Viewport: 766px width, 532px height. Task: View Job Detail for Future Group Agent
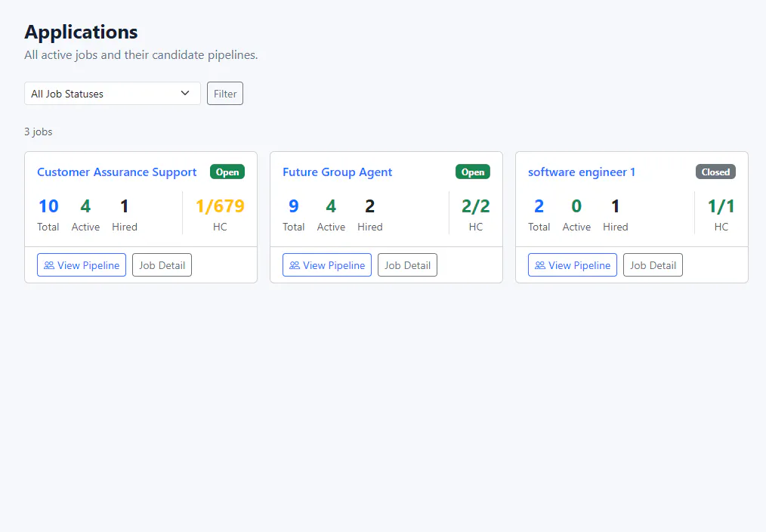coord(407,264)
